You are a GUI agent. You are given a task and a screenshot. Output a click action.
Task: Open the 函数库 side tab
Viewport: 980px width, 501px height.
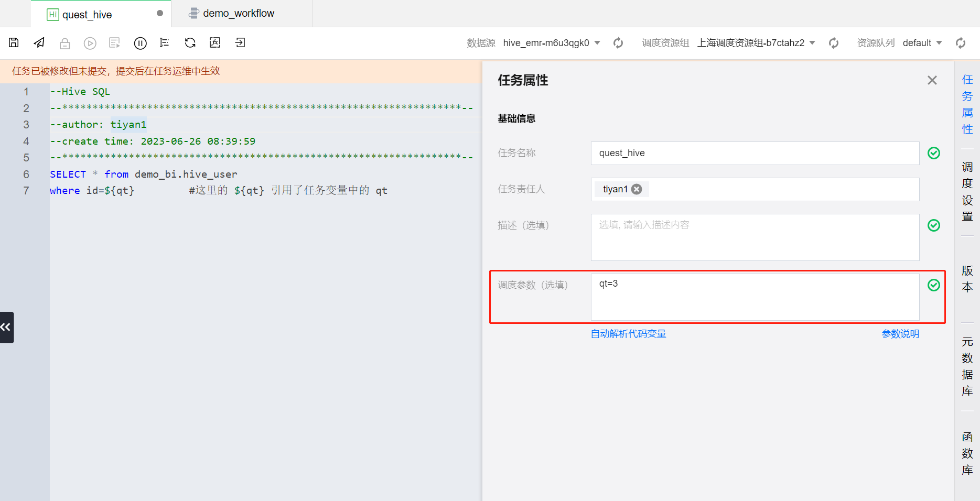tap(967, 453)
